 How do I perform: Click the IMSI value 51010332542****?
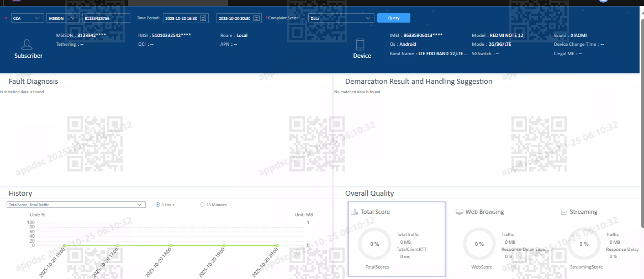(x=171, y=35)
